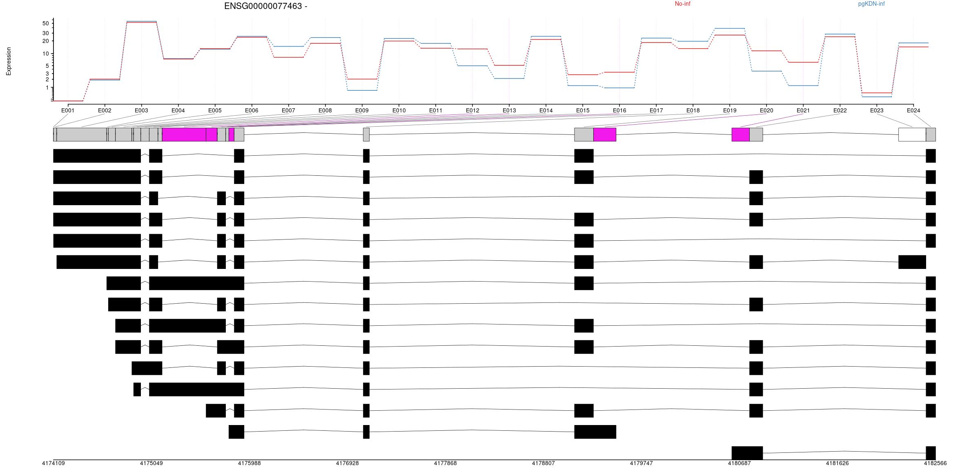The image size is (980, 470).
Task: Click exon label E007
Action: click(288, 110)
